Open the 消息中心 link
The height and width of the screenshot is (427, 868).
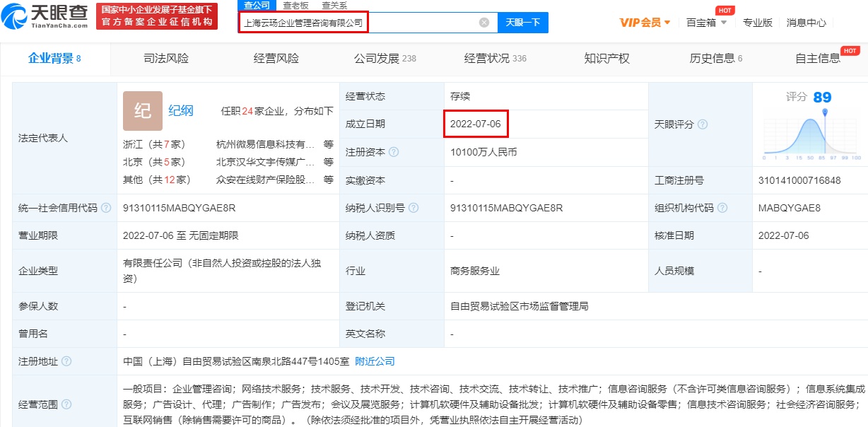coord(807,23)
